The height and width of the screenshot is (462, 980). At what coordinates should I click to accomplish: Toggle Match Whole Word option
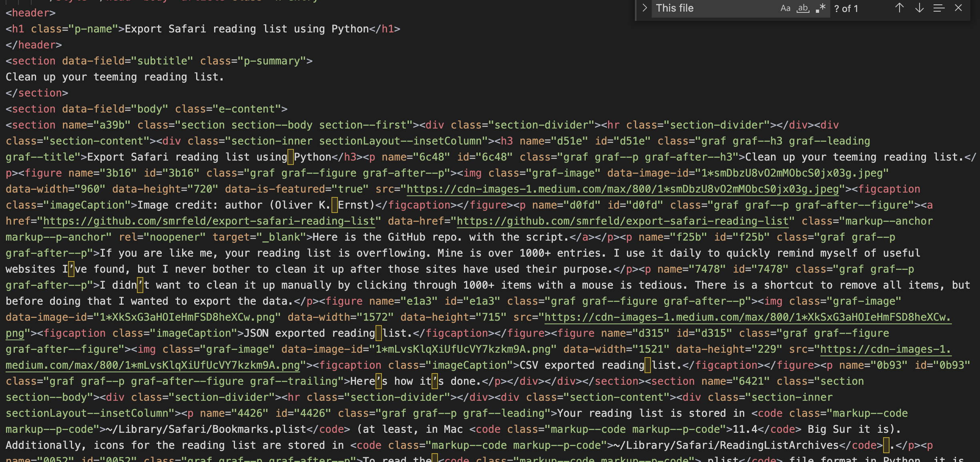click(x=803, y=8)
